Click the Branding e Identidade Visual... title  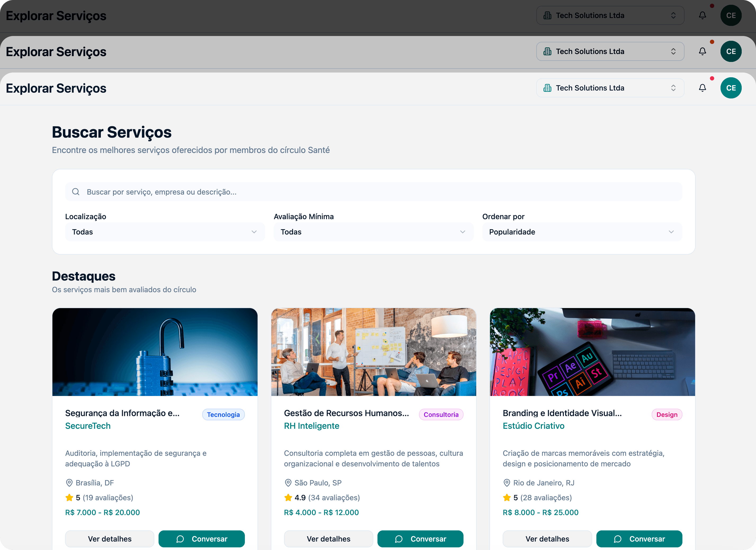[562, 413]
